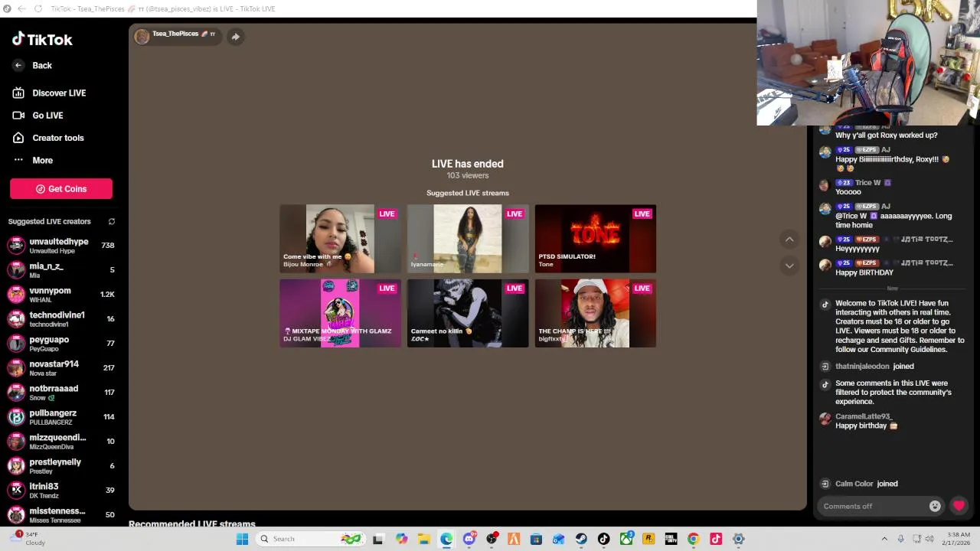Open Windows Start menu

pos(242,539)
